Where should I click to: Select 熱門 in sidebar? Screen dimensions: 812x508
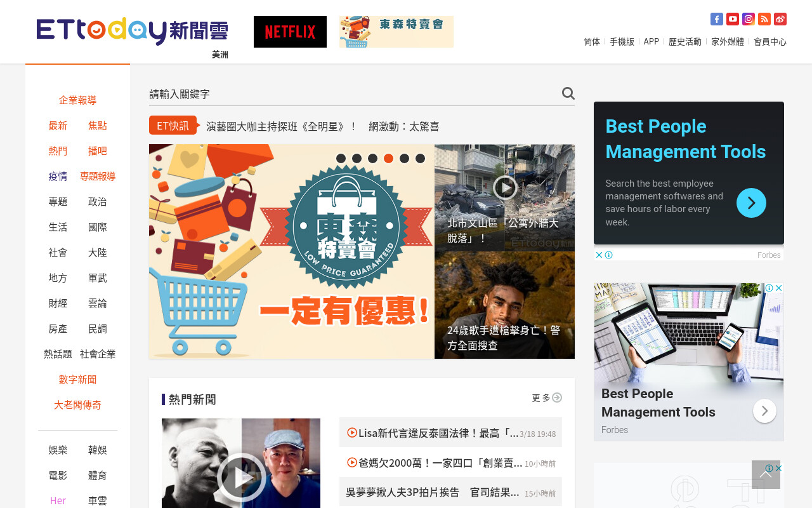point(58,150)
